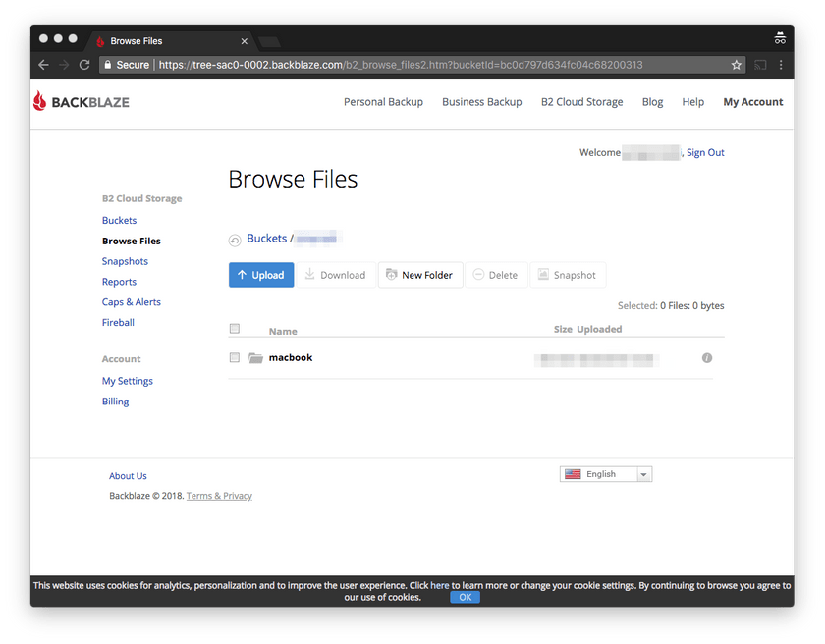Click Sign Out link

point(705,152)
